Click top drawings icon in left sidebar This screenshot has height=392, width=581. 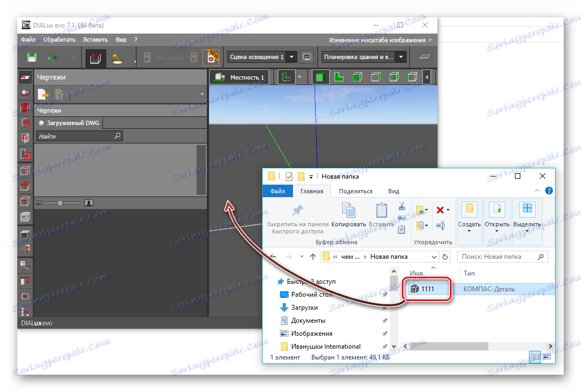click(x=25, y=77)
